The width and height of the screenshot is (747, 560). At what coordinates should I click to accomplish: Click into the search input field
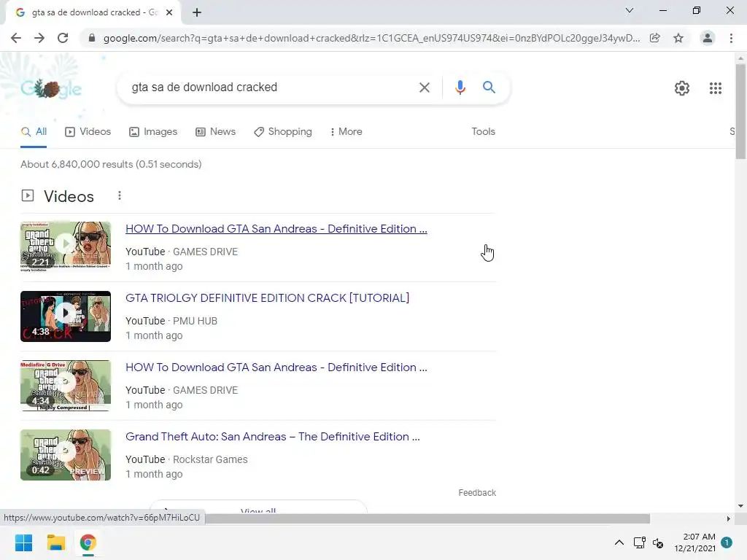click(x=271, y=87)
